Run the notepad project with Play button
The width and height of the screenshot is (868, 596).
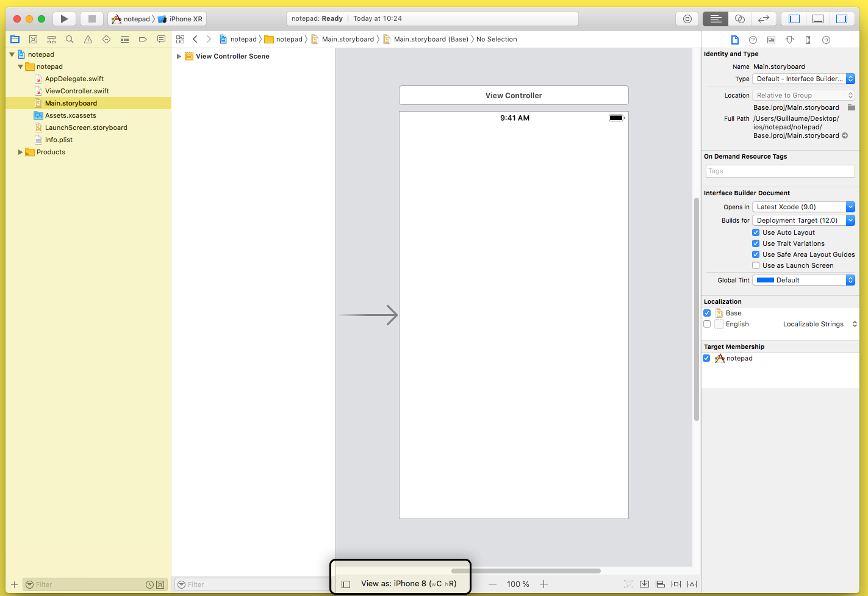click(64, 19)
